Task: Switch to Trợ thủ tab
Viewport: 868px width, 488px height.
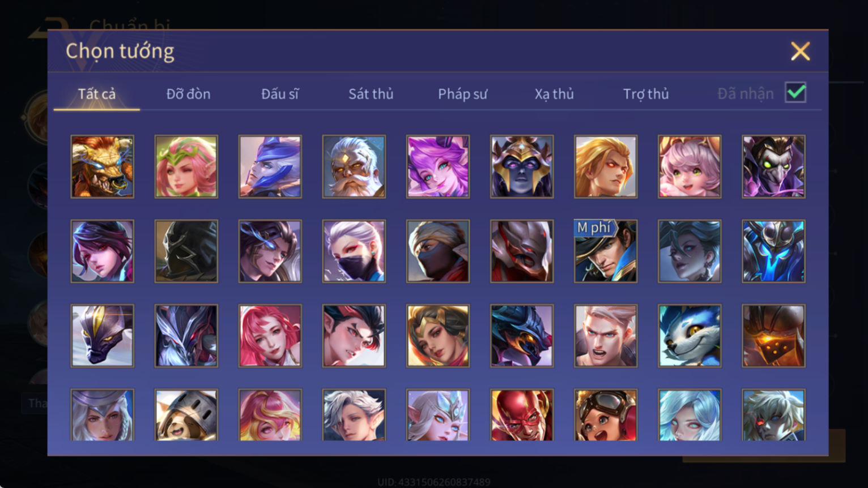Action: (x=646, y=94)
